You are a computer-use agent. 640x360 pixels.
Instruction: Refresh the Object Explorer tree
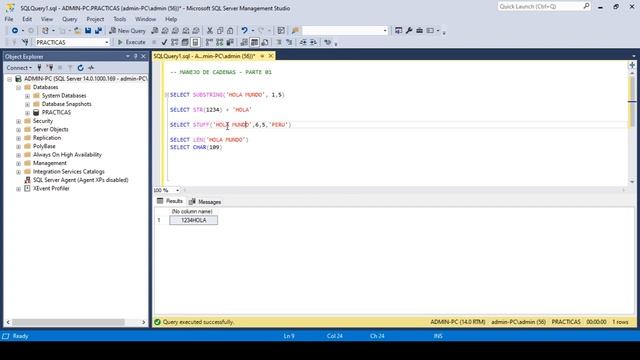(x=80, y=68)
